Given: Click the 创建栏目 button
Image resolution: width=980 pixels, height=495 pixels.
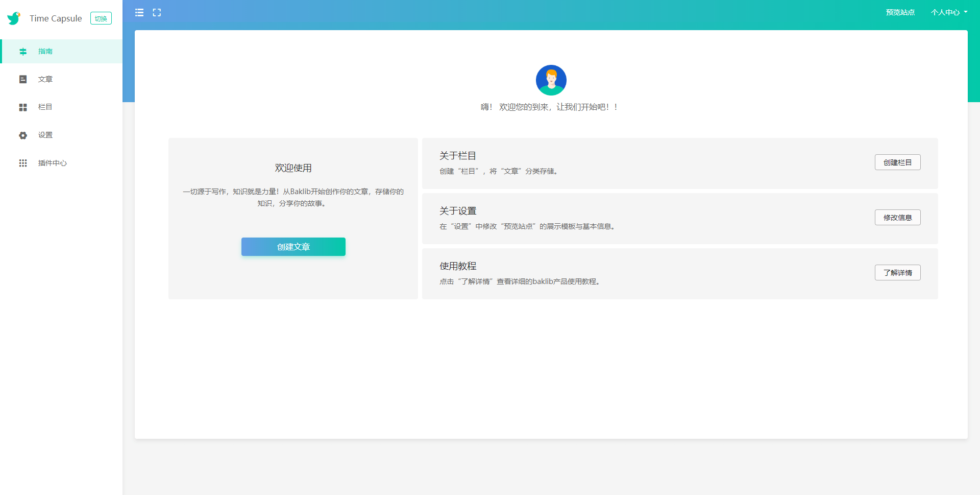Looking at the screenshot, I should [x=897, y=162].
